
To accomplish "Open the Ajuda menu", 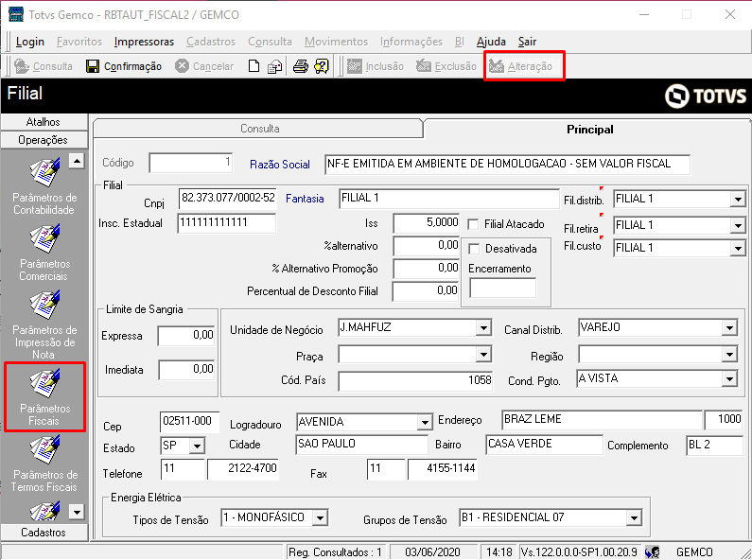I will click(x=491, y=42).
